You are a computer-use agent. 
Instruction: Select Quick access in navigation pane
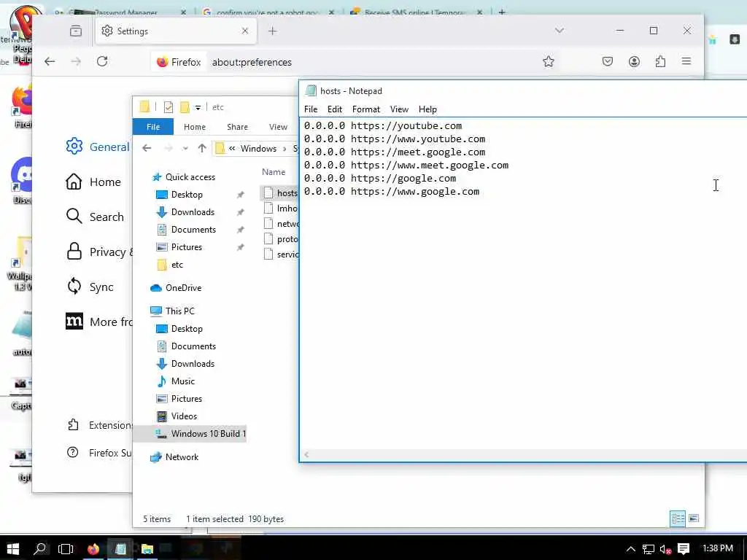click(x=183, y=176)
